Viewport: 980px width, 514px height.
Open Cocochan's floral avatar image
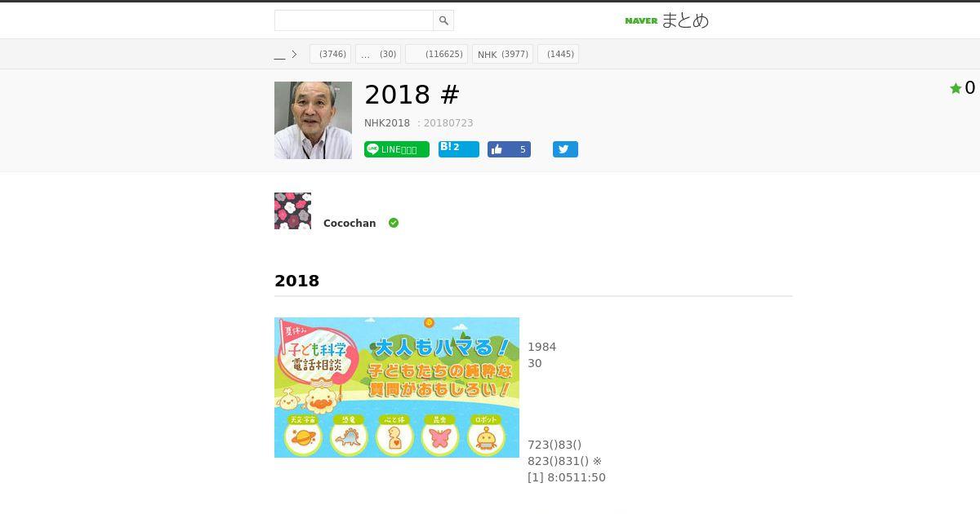(x=292, y=210)
